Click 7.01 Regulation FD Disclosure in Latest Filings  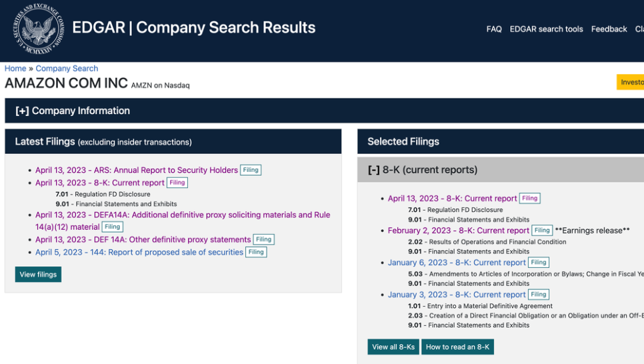103,194
